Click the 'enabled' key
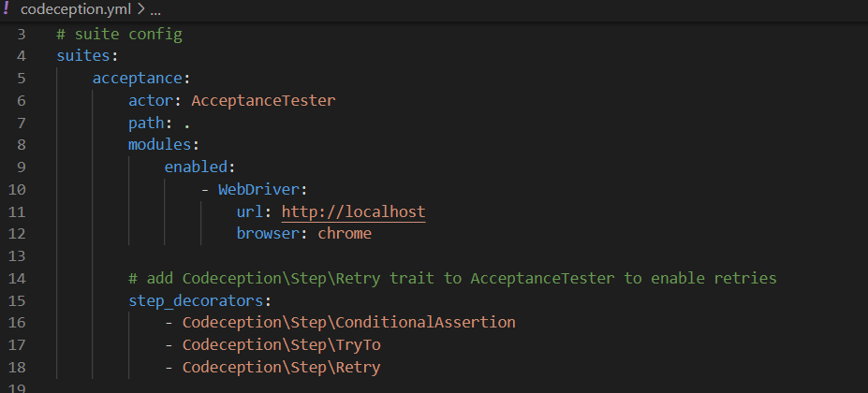 click(196, 167)
